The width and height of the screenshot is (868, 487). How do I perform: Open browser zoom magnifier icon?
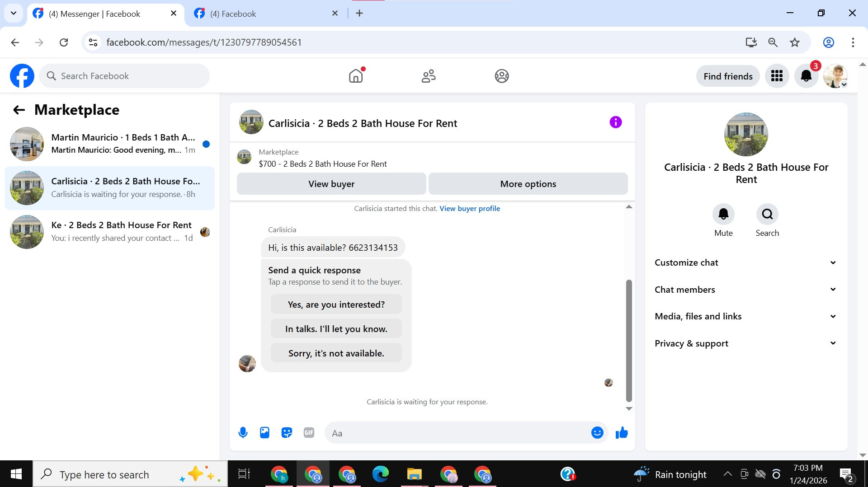pyautogui.click(x=773, y=42)
